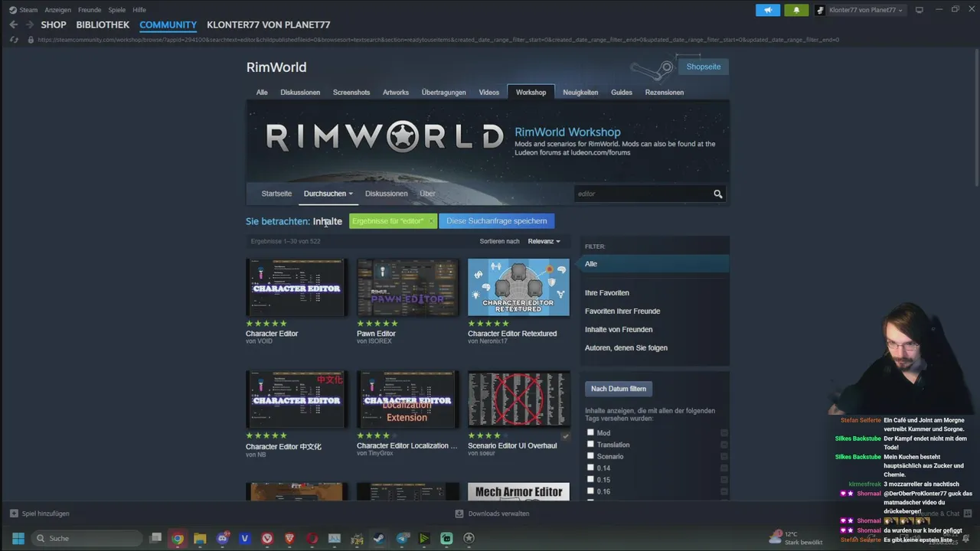
Task: Click the Steam logo next to Shopseite
Action: [652, 71]
